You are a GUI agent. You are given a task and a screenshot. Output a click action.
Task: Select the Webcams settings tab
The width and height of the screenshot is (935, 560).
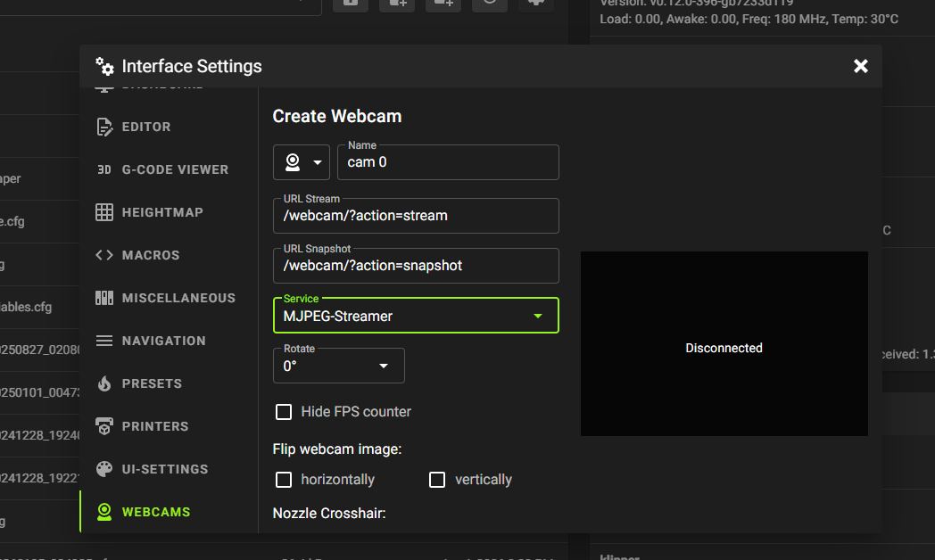pos(156,512)
